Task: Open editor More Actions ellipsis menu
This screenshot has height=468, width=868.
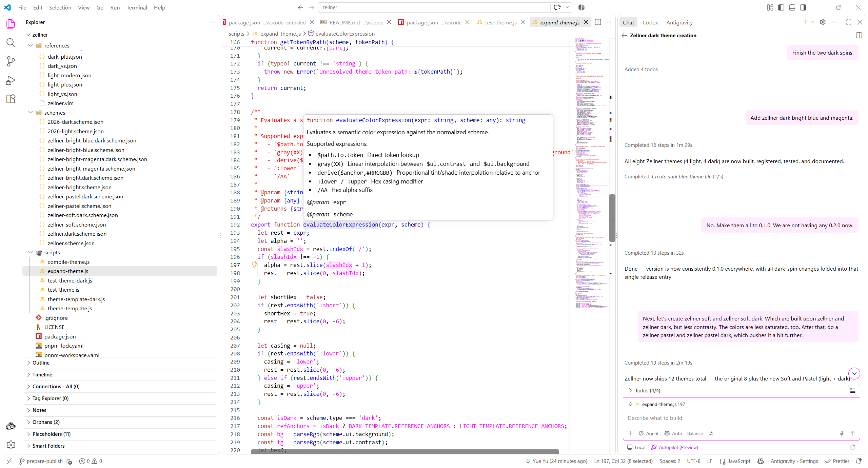Action: [609, 22]
